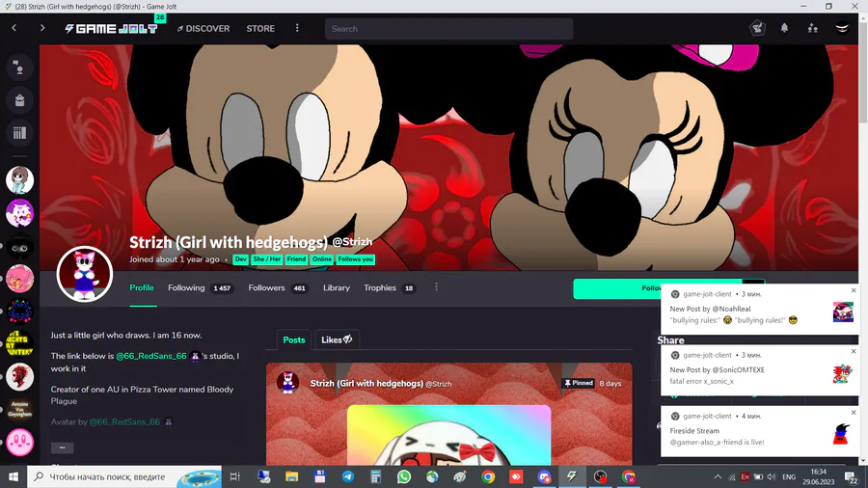Image resolution: width=868 pixels, height=488 pixels.
Task: Open the Five Nights at Winter's community
Action: point(19,344)
